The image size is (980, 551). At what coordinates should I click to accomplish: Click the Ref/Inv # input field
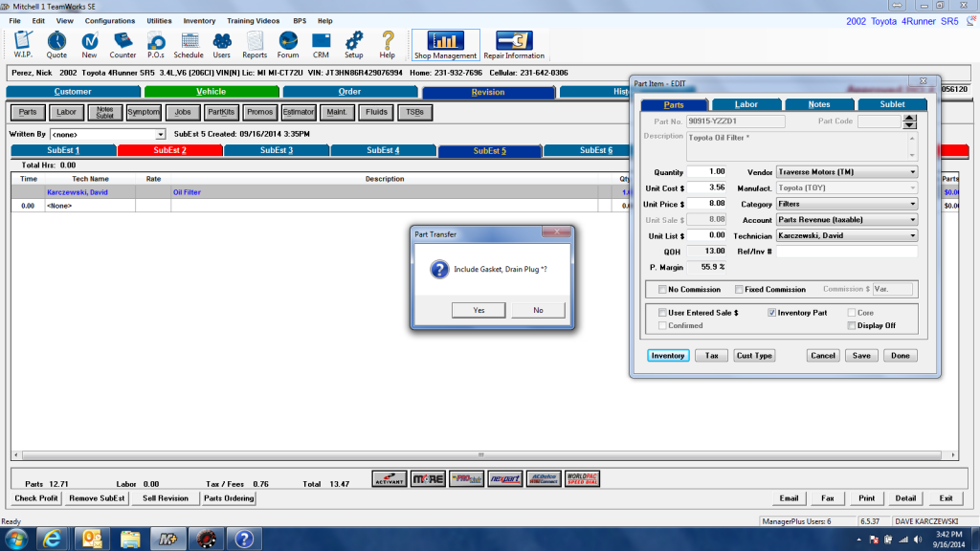[x=847, y=252]
